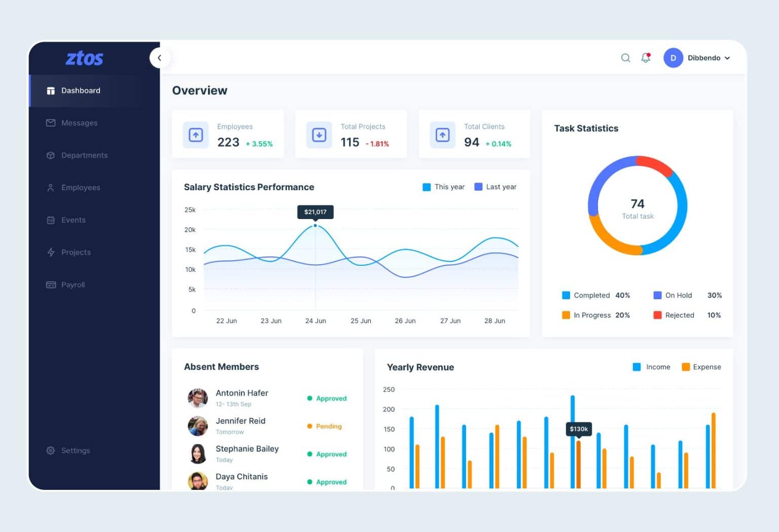This screenshot has width=779, height=532.
Task: Toggle the 'This year' legend in Salary Statistics
Action: pyautogui.click(x=443, y=187)
